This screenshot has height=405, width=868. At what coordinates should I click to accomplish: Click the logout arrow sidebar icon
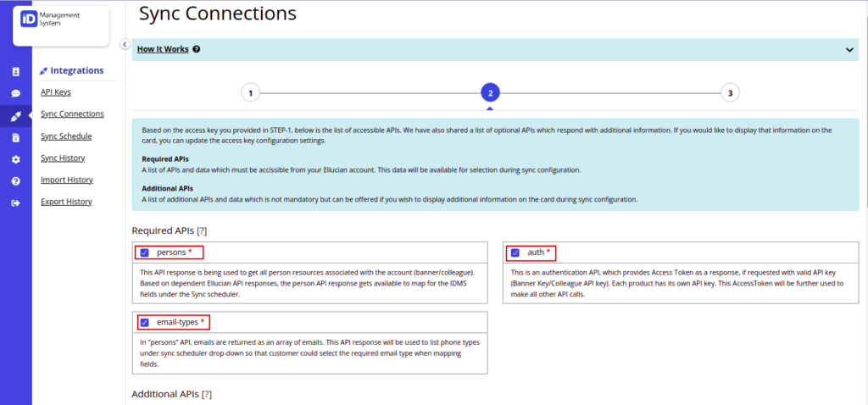pyautogui.click(x=15, y=203)
